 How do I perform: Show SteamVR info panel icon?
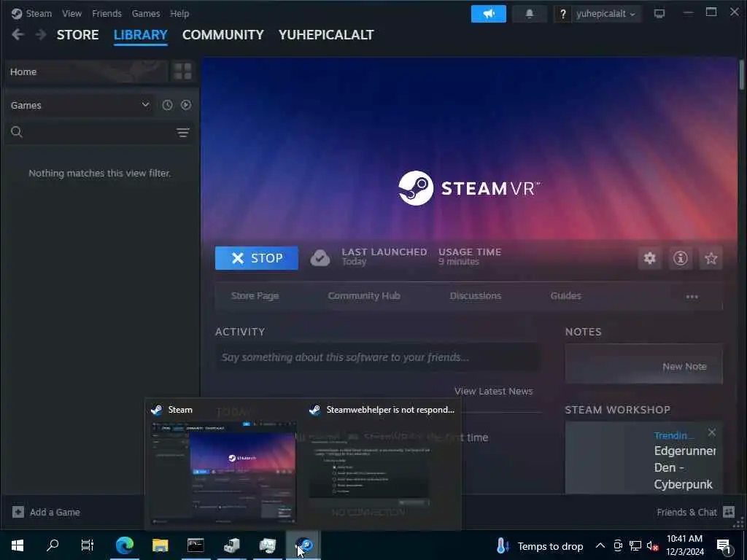tap(681, 258)
